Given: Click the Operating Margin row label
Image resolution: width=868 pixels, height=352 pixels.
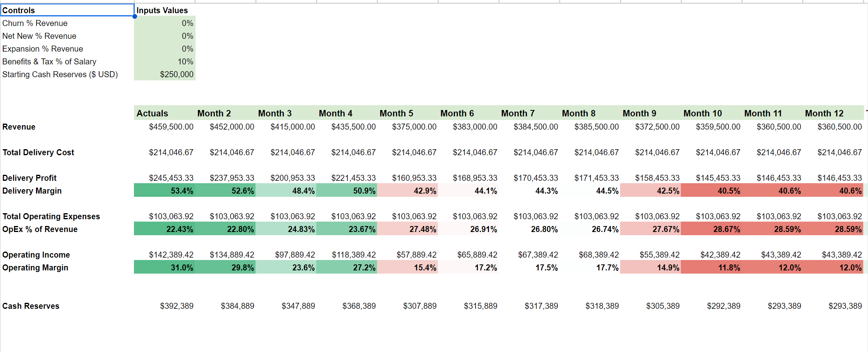Looking at the screenshot, I should [x=35, y=268].
